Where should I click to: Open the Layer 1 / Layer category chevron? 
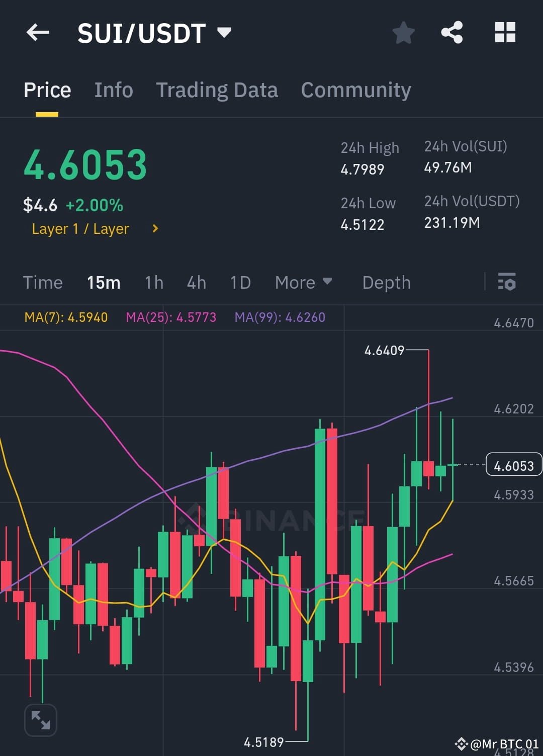pyautogui.click(x=154, y=229)
